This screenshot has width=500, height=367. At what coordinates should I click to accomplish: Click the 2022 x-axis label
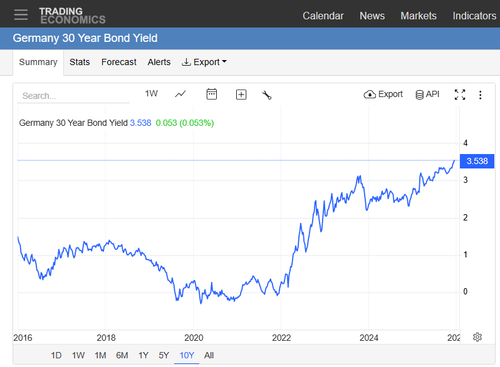pos(281,338)
